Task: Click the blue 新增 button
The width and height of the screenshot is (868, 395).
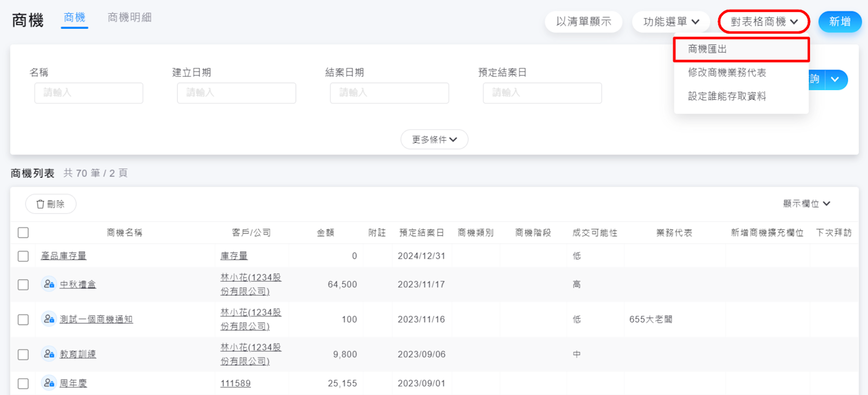Action: (x=839, y=22)
